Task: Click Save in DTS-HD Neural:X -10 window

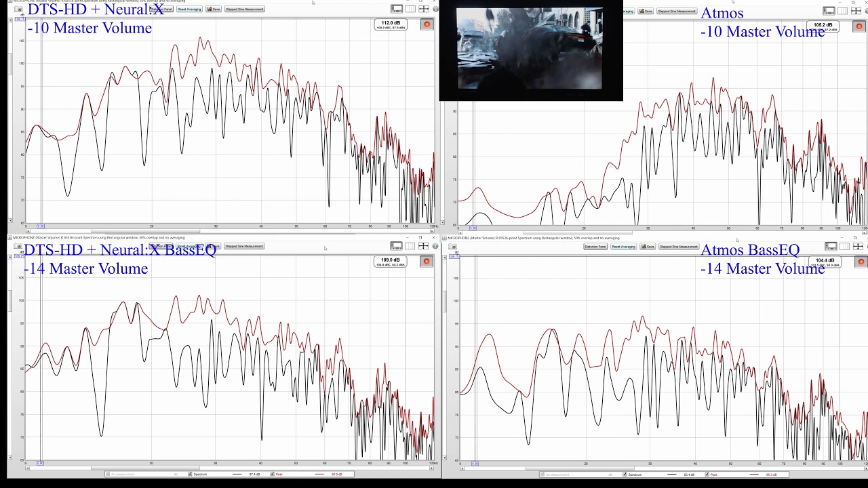Action: (214, 9)
